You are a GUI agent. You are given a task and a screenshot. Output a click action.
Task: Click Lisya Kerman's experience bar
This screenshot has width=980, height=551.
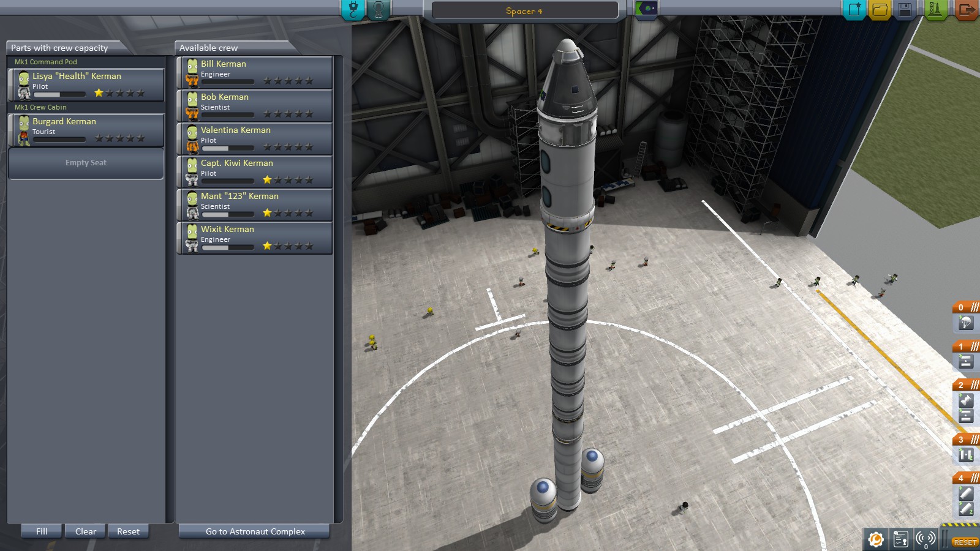59,94
